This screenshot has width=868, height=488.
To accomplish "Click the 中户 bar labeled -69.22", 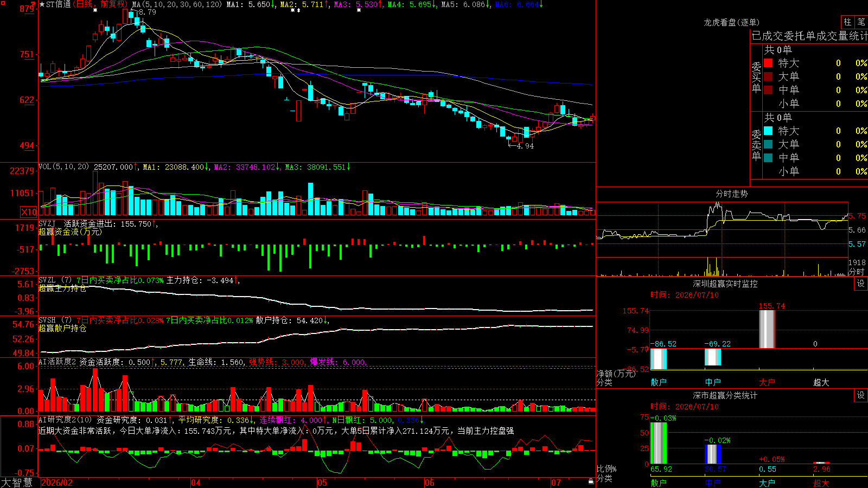I will point(712,357).
